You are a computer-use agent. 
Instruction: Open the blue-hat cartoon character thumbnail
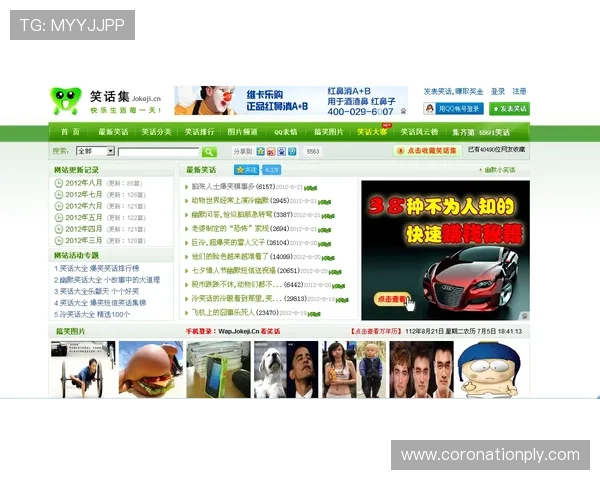click(x=489, y=370)
